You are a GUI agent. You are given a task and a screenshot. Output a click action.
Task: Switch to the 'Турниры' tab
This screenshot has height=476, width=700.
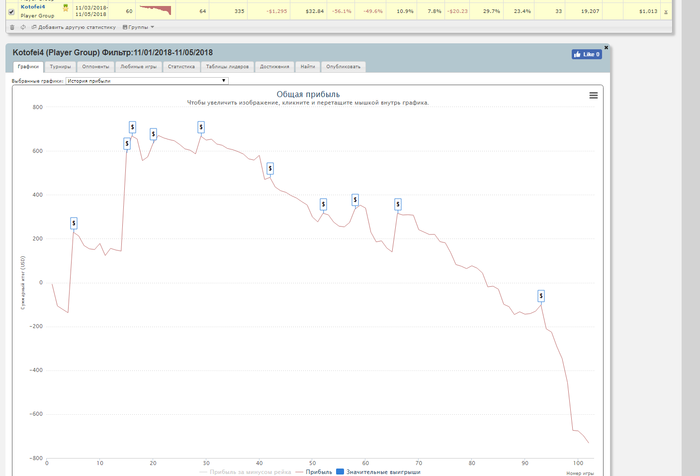click(x=60, y=67)
